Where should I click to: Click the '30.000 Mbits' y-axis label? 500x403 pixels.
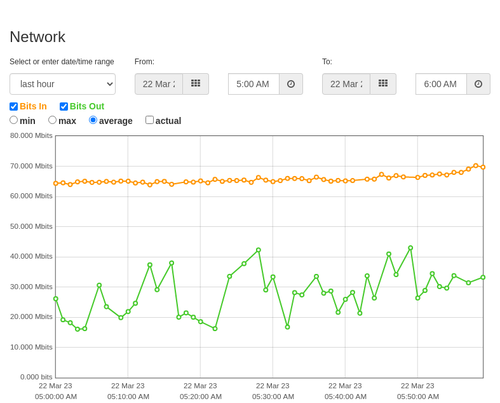point(31,287)
